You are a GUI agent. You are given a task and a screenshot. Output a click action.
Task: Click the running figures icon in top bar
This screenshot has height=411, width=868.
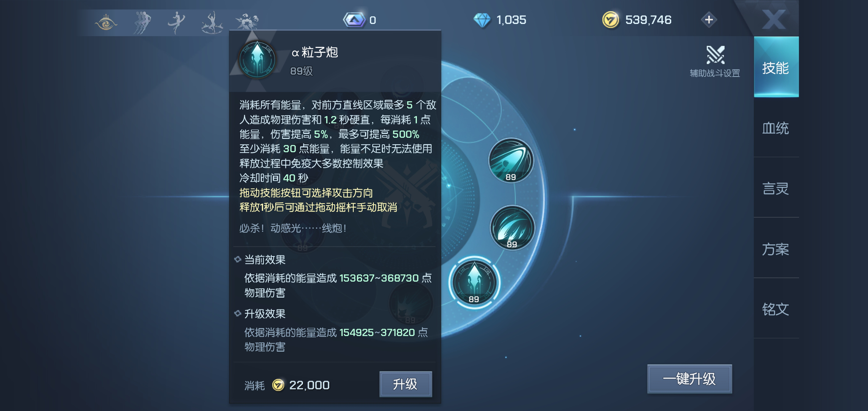[x=142, y=22]
